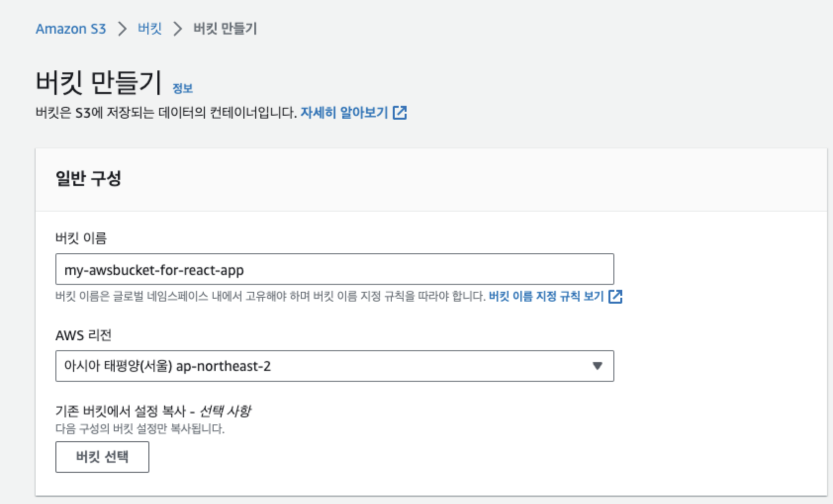Click the 버킷 이름 field label
This screenshot has width=833, height=504.
[81, 238]
